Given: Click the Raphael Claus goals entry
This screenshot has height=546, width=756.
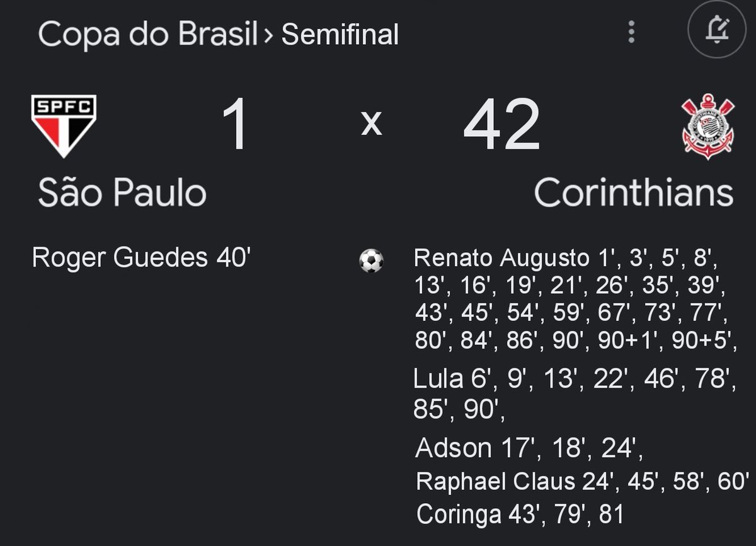Looking at the screenshot, I should coord(583,482).
